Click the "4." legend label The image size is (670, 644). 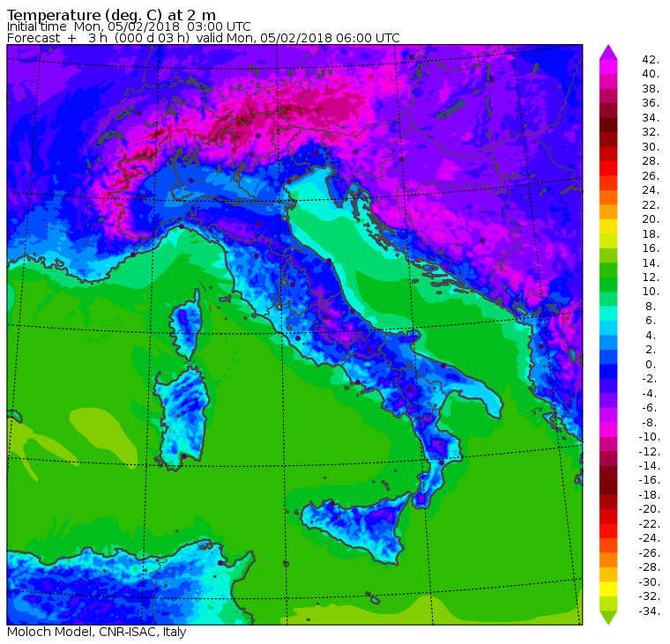651,336
